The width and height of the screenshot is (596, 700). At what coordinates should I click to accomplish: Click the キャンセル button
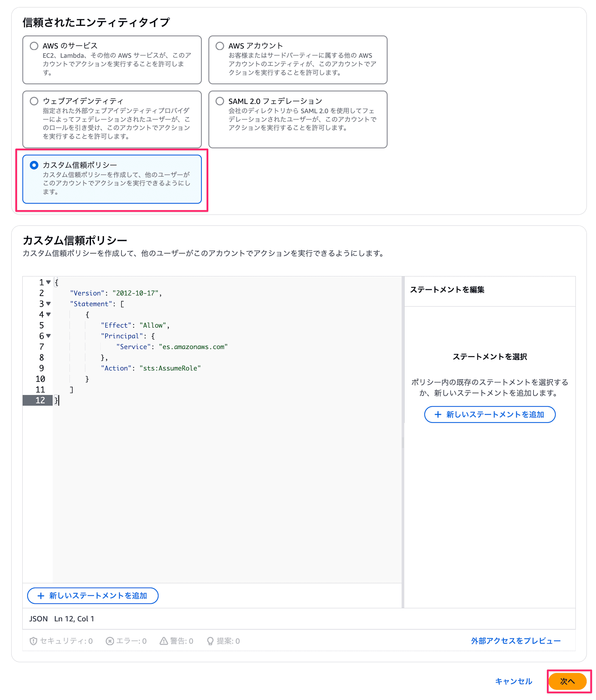click(x=513, y=681)
